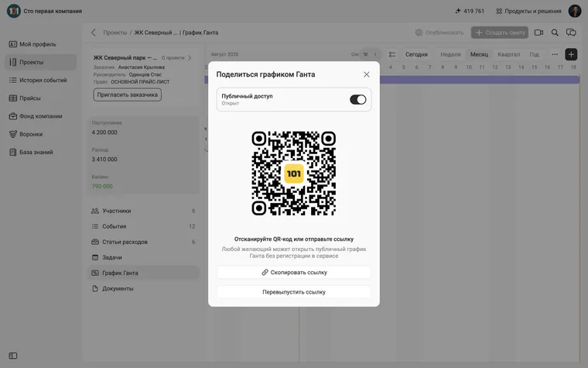Click the 101 company logo
This screenshot has height=368, width=588.
click(13, 11)
